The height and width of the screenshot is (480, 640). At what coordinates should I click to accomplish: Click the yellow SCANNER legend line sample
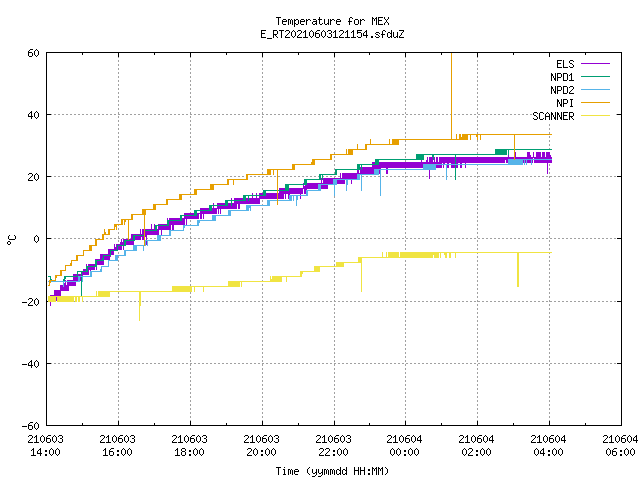(x=595, y=116)
